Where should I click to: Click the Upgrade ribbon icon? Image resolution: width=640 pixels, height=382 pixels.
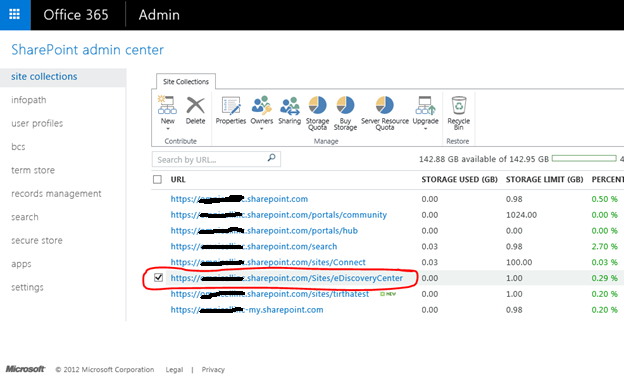point(425,105)
